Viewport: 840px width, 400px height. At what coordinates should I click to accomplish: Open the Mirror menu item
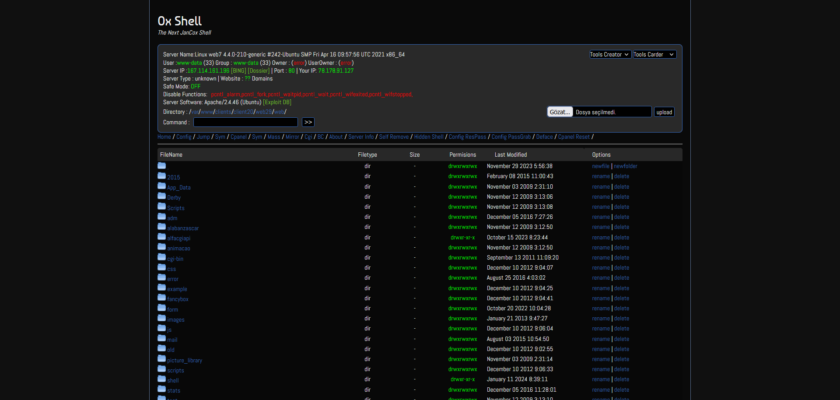click(x=292, y=137)
